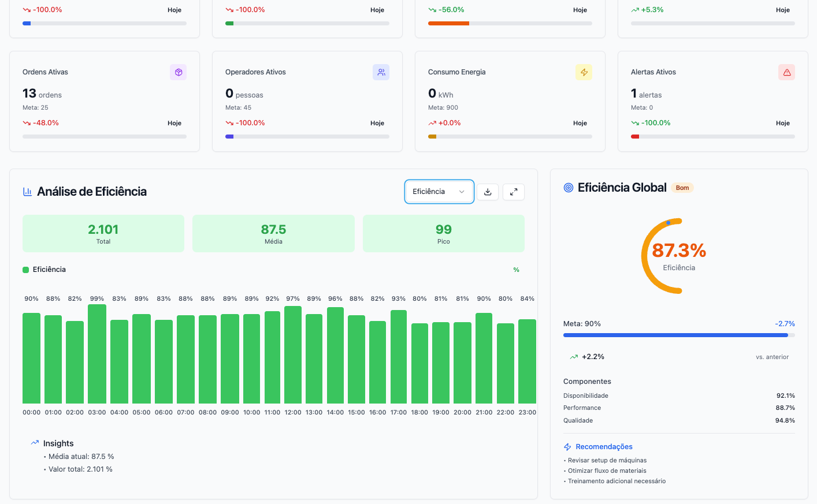
Task: Click the target icon beside Eficiência Global
Action: coord(569,188)
